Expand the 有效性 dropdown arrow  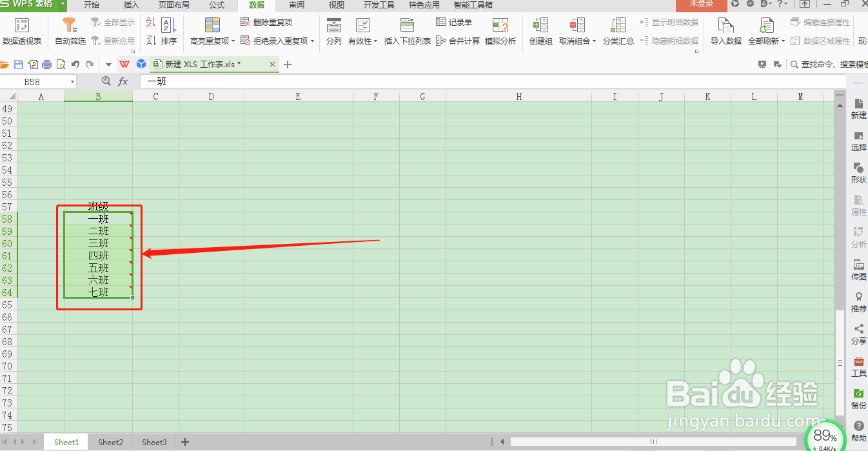pos(375,41)
